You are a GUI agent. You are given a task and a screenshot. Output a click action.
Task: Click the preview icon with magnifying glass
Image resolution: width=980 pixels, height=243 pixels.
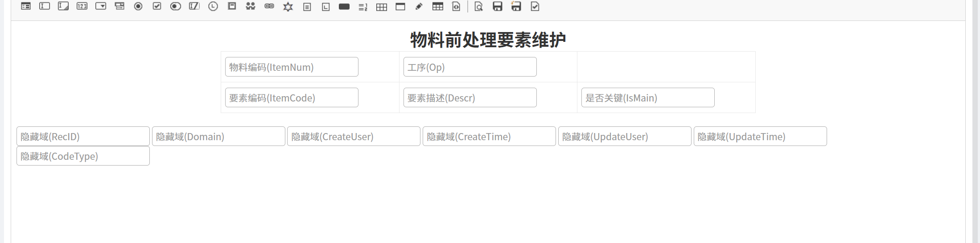point(478,7)
